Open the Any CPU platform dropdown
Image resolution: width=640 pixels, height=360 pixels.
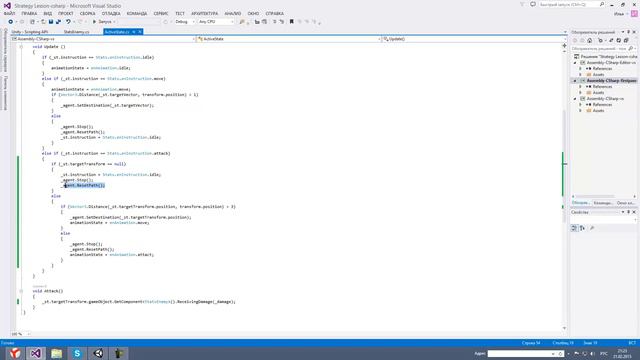point(216,22)
